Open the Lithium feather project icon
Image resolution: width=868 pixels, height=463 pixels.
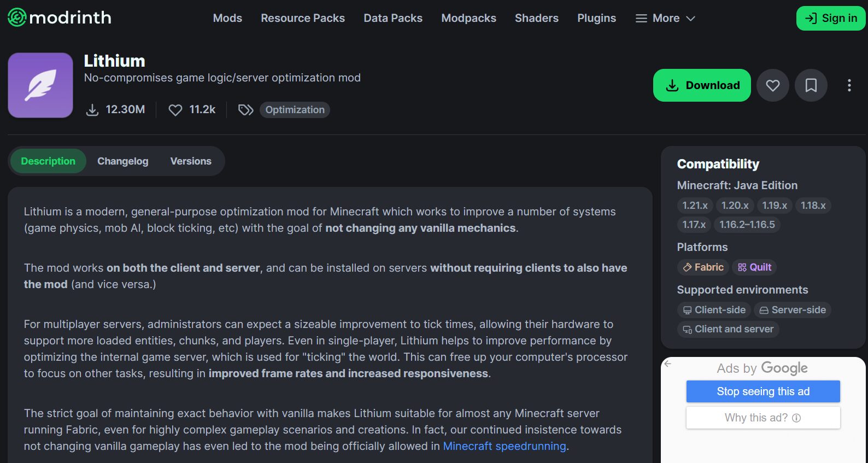click(x=40, y=85)
